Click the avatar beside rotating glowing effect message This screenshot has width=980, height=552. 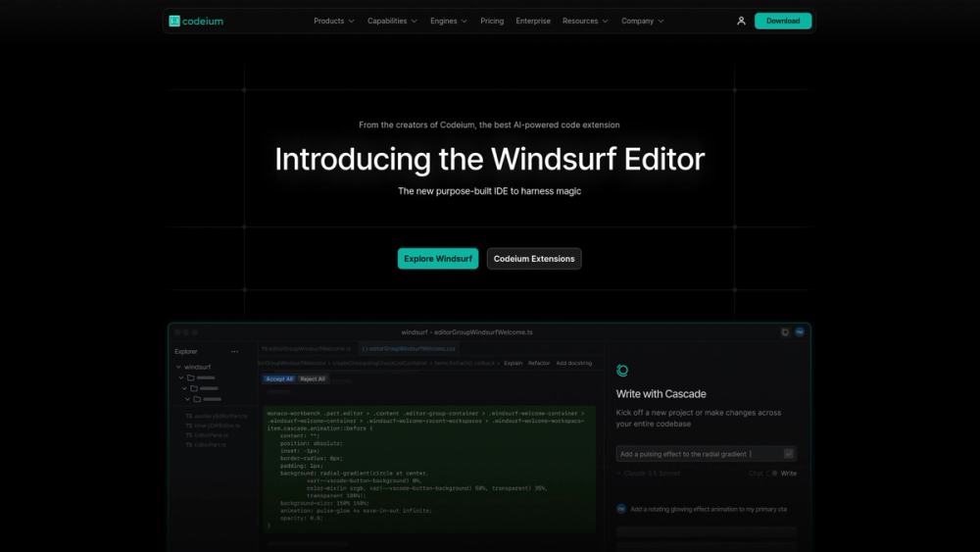pyautogui.click(x=621, y=509)
